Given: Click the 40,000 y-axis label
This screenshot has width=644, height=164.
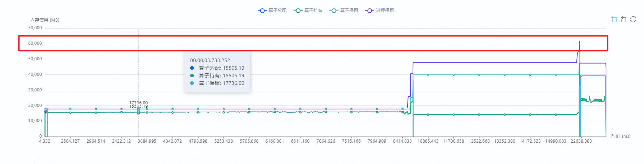Looking at the screenshot, I should point(35,74).
